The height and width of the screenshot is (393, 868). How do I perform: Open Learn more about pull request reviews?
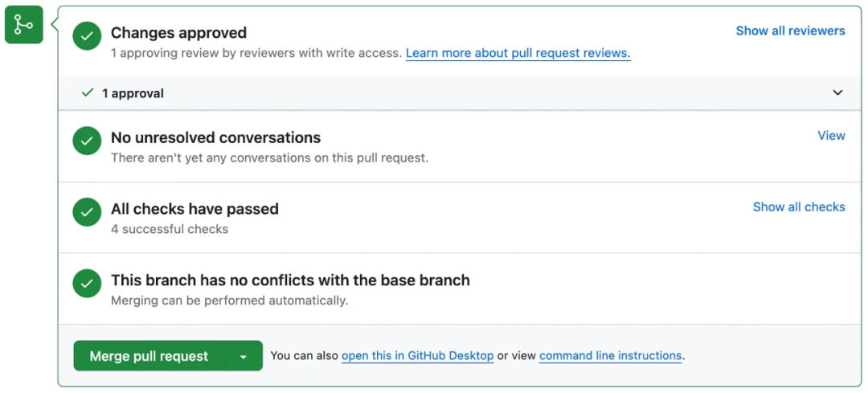(518, 53)
